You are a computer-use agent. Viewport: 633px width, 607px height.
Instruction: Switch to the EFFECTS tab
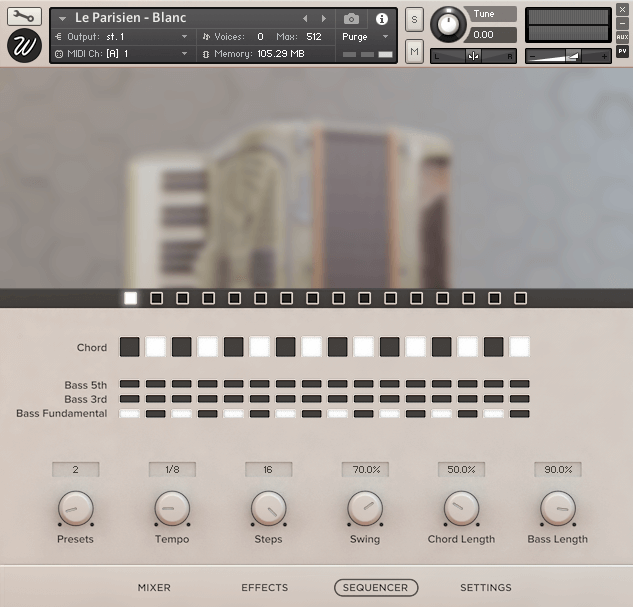[264, 588]
